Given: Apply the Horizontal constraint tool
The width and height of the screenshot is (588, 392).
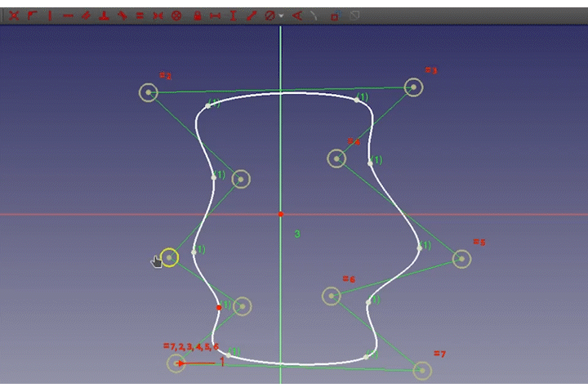Looking at the screenshot, I should coord(68,15).
